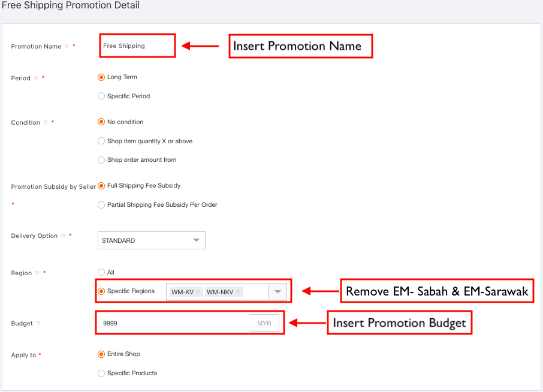The image size is (543, 392).
Task: Choose Shop order amount from condition
Action: click(101, 159)
